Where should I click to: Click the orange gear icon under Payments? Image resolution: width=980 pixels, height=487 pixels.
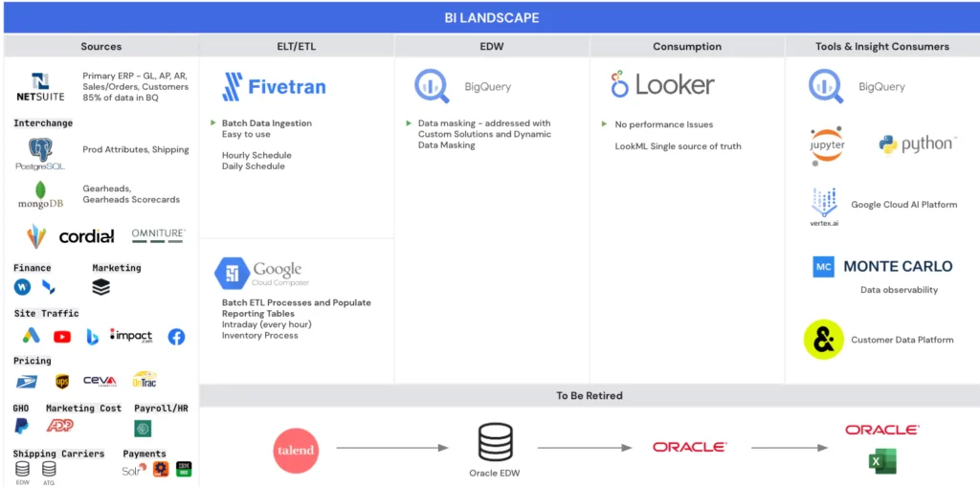click(x=161, y=469)
